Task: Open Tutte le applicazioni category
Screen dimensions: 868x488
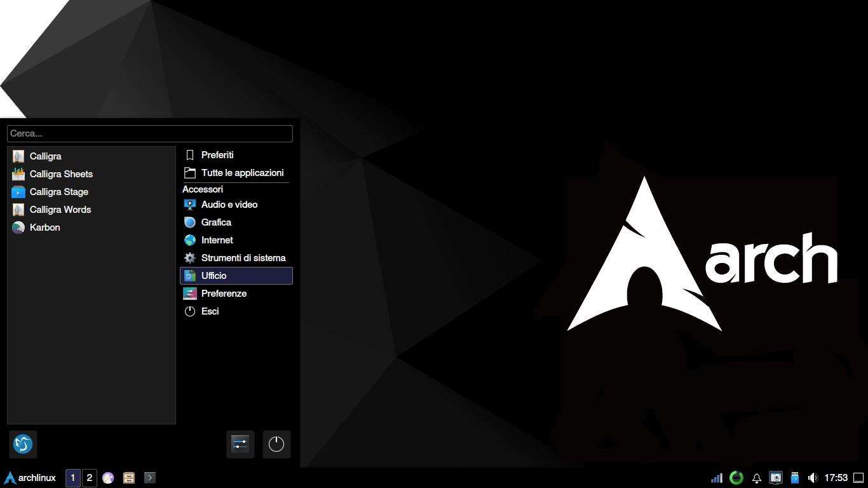Action: [x=236, y=173]
